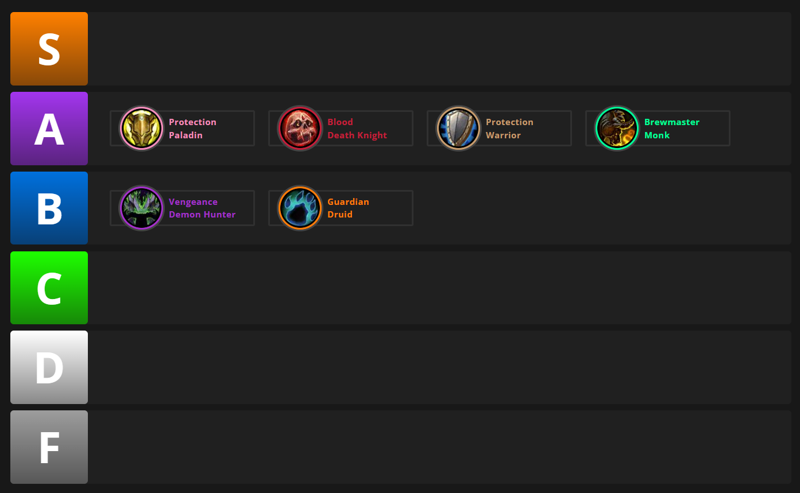The width and height of the screenshot is (800, 493).
Task: Click the "Protection Paladin" text
Action: click(192, 128)
